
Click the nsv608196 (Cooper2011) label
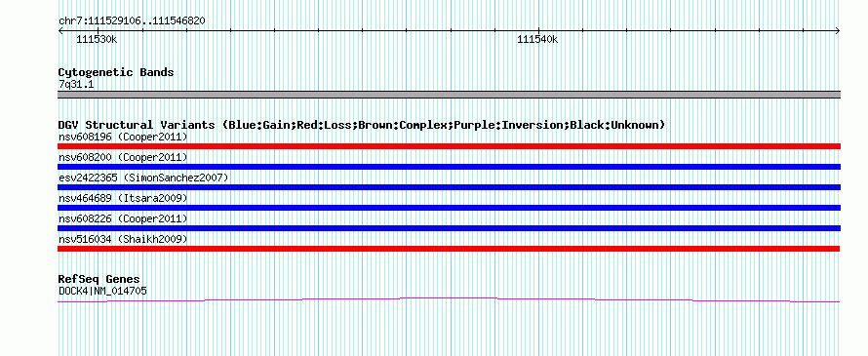123,137
